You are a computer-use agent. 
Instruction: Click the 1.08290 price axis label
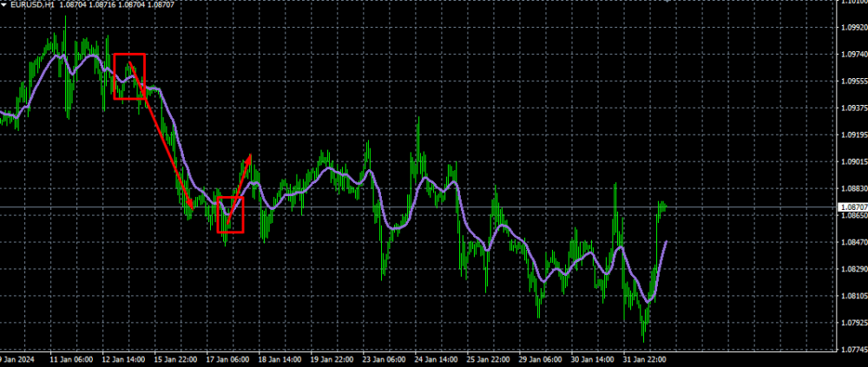853,269
